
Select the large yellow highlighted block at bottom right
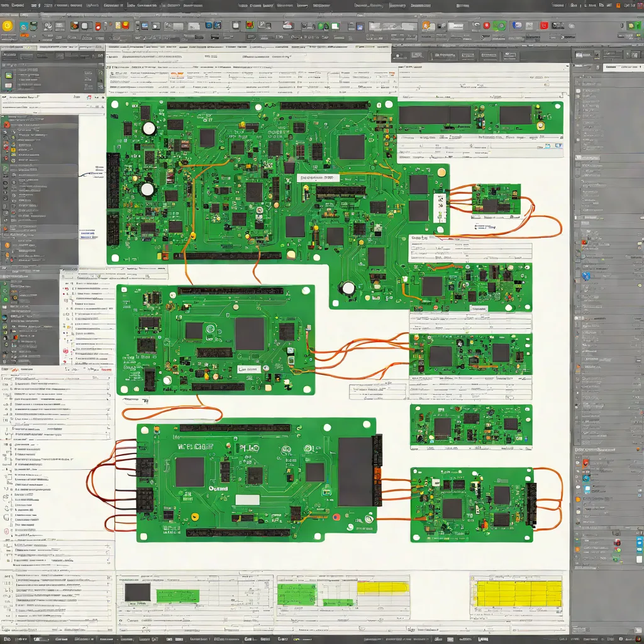tap(519, 593)
